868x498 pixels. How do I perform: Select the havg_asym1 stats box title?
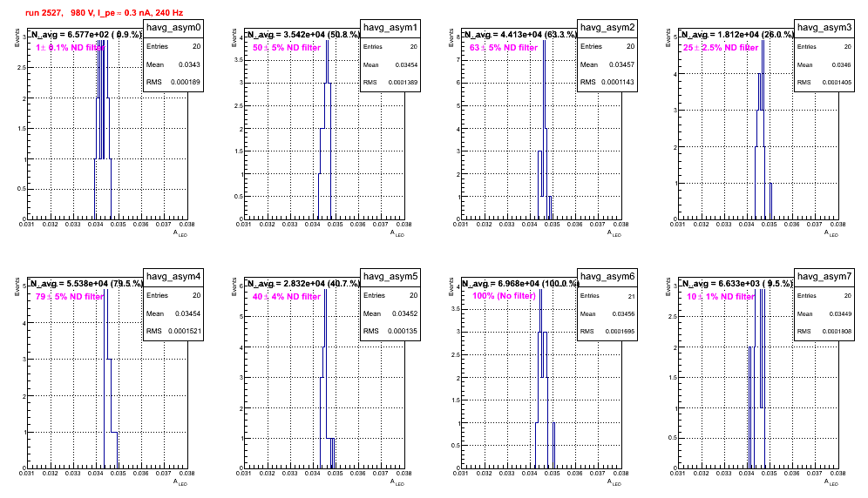[x=390, y=28]
